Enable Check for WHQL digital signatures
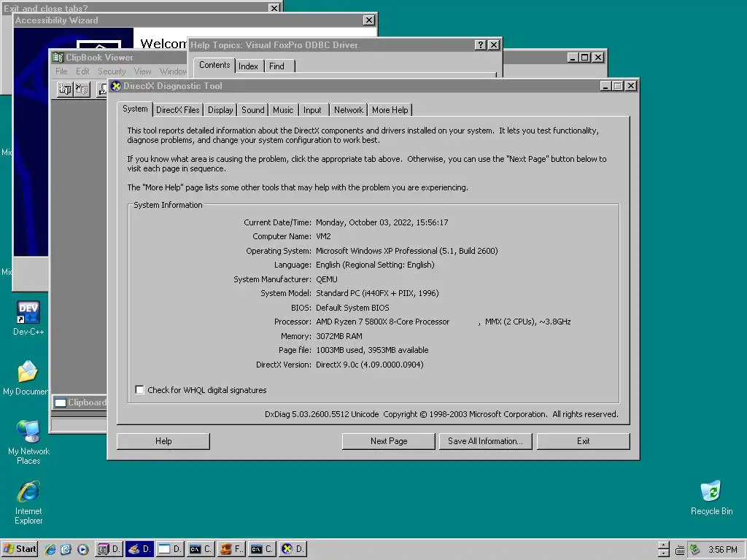 click(x=139, y=390)
